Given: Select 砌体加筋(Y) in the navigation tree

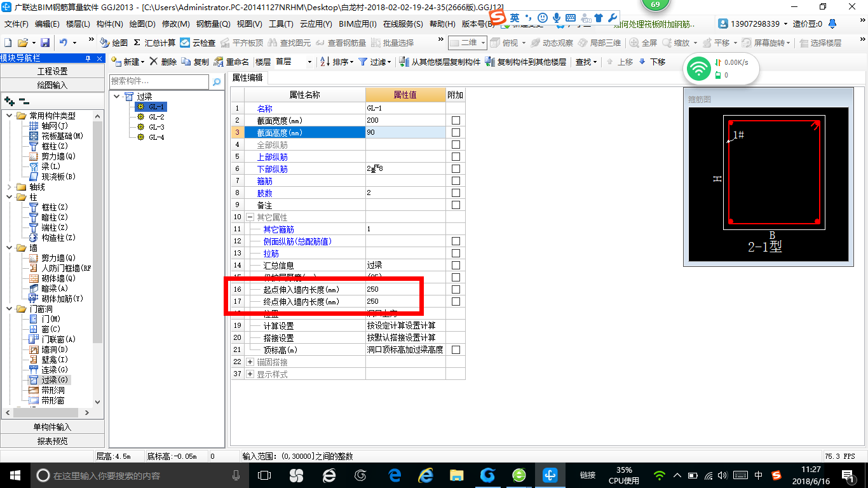Looking at the screenshot, I should click(55, 299).
